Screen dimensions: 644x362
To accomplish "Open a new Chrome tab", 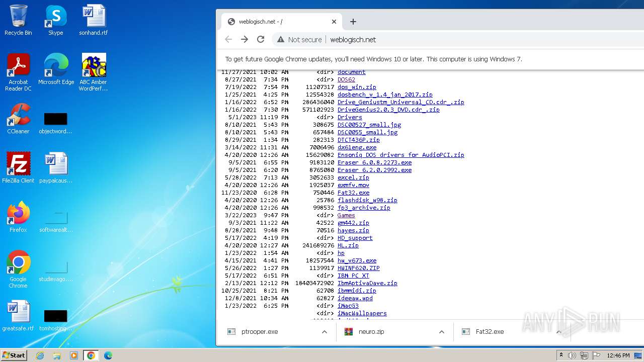I will pyautogui.click(x=353, y=22).
